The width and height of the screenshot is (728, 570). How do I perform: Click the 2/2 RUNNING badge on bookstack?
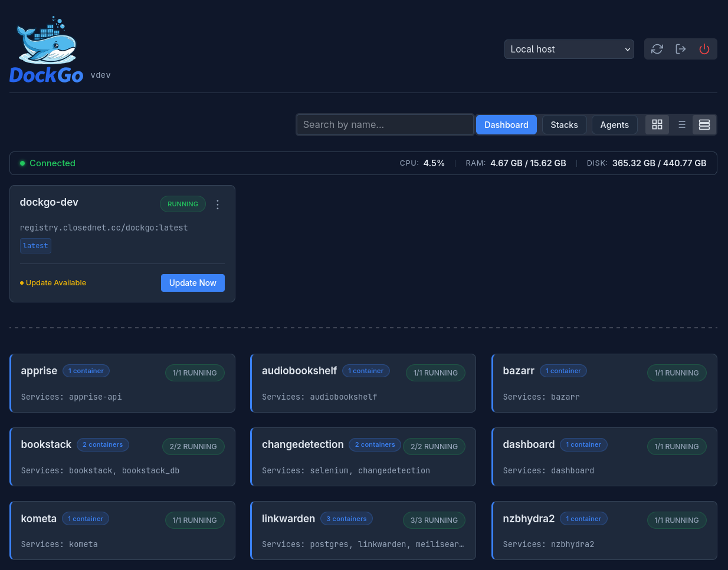point(193,446)
